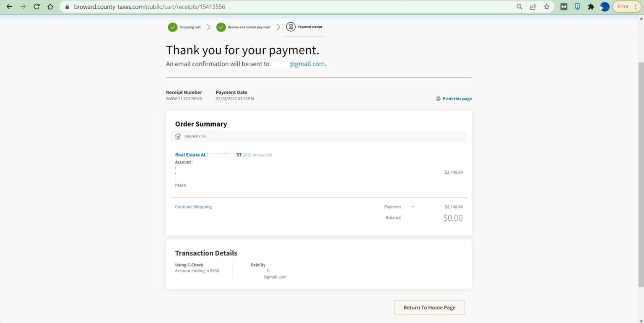The height and width of the screenshot is (323, 644).
Task: Click the Continue Shopping link
Action: click(193, 207)
